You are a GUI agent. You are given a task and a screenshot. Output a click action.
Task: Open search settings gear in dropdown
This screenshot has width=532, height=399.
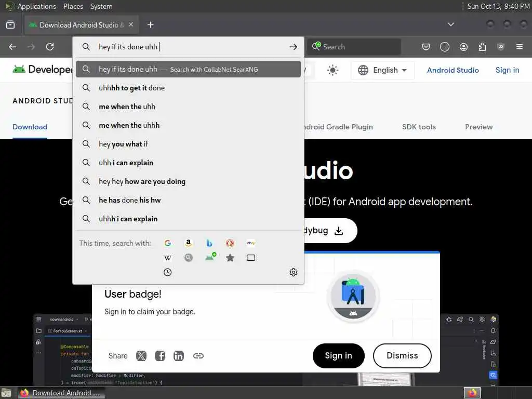pyautogui.click(x=294, y=272)
